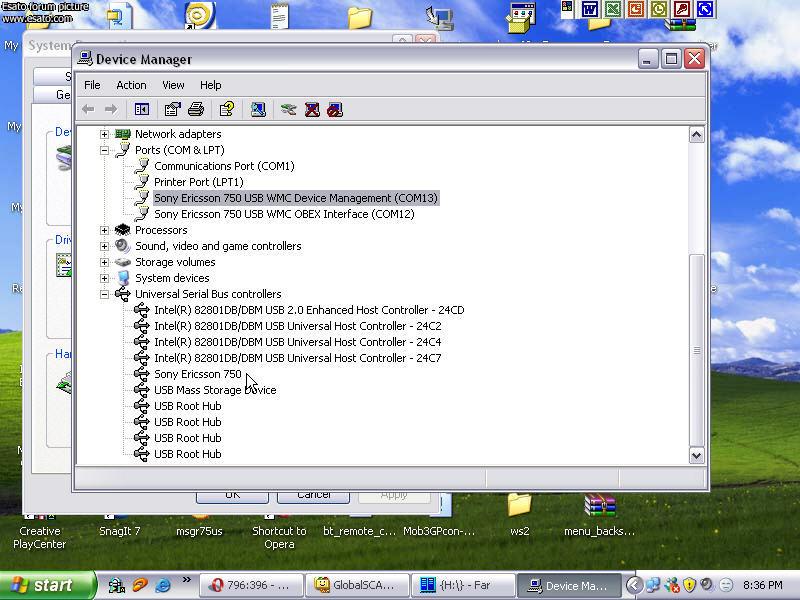The height and width of the screenshot is (600, 800).
Task: Click the Storage volumes category label
Action: pyautogui.click(x=175, y=262)
